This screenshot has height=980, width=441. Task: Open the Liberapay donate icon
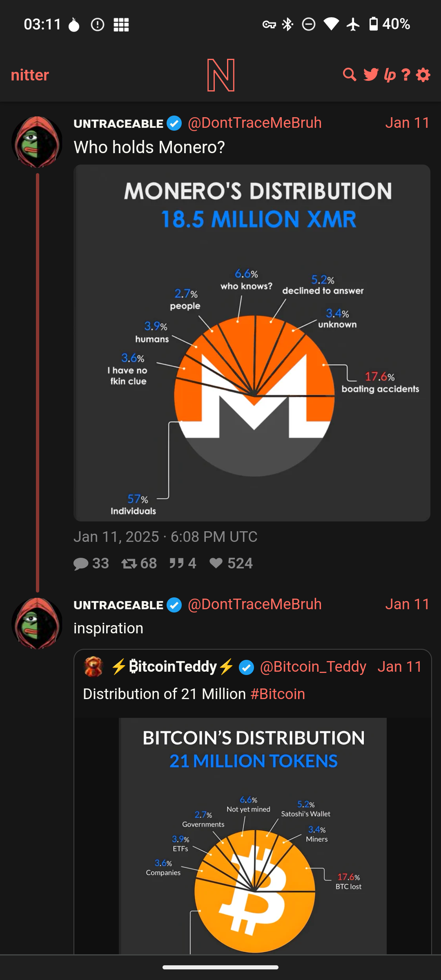pos(390,75)
